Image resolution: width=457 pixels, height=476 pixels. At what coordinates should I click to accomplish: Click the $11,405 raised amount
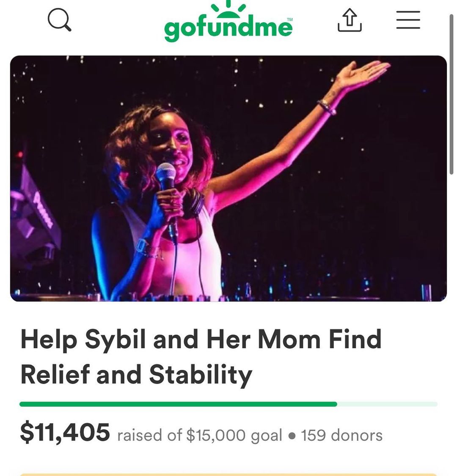click(65, 432)
